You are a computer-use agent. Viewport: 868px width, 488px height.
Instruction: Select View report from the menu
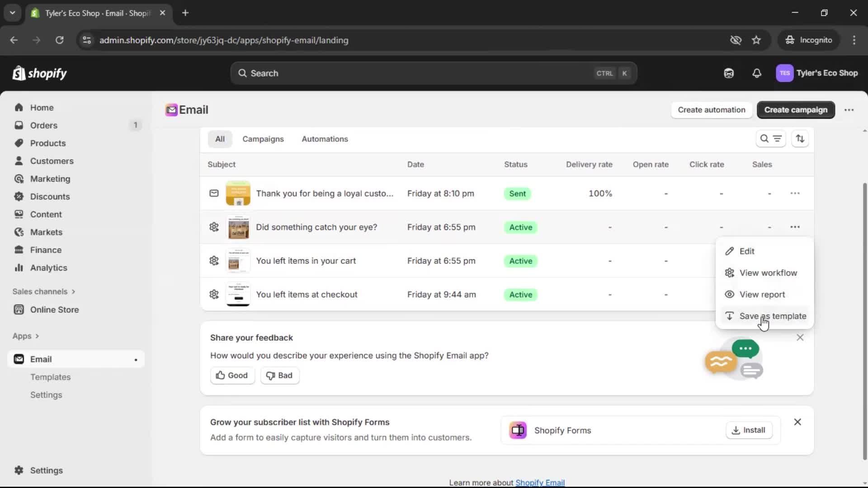coord(765,295)
